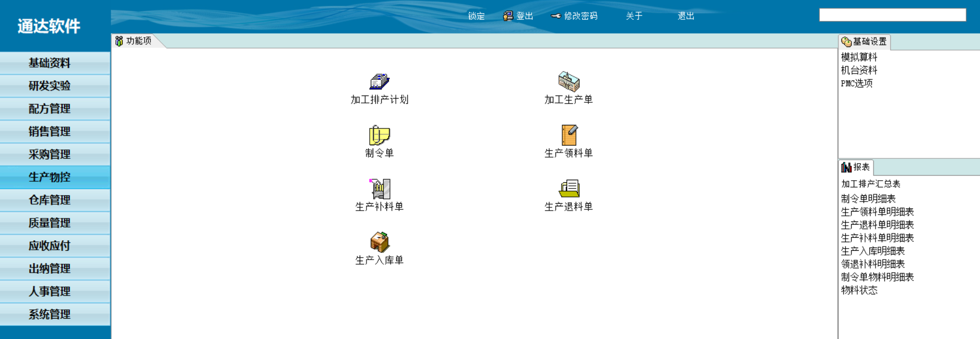Screen dimensions: 980x339
Task: Select the 报表 panel tab
Action: tap(856, 167)
